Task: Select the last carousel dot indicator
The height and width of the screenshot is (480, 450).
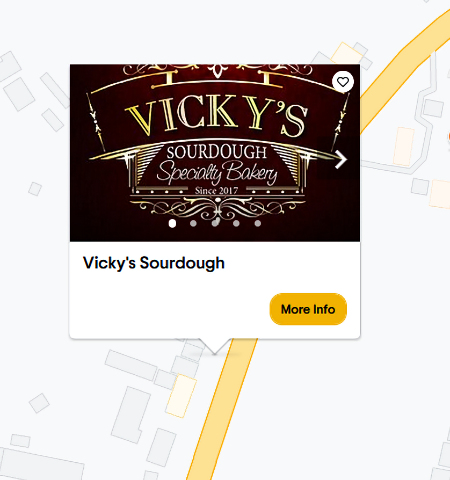Action: tap(258, 223)
